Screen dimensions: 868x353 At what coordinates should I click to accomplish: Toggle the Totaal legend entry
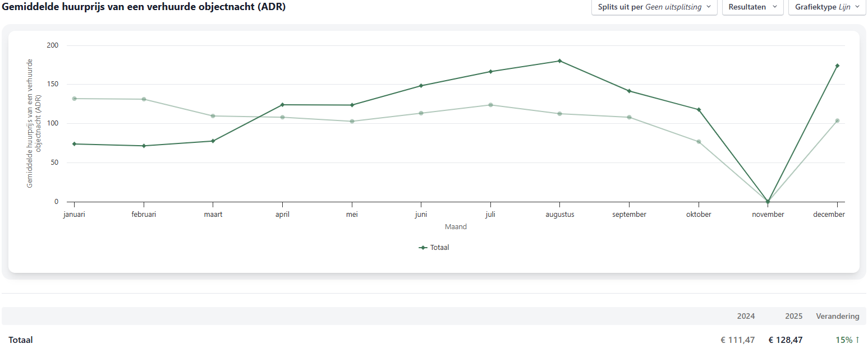click(x=434, y=247)
